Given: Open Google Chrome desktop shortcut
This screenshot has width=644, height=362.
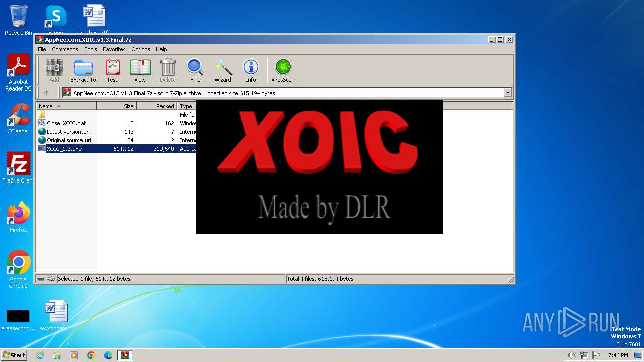Looking at the screenshot, I should tap(18, 269).
